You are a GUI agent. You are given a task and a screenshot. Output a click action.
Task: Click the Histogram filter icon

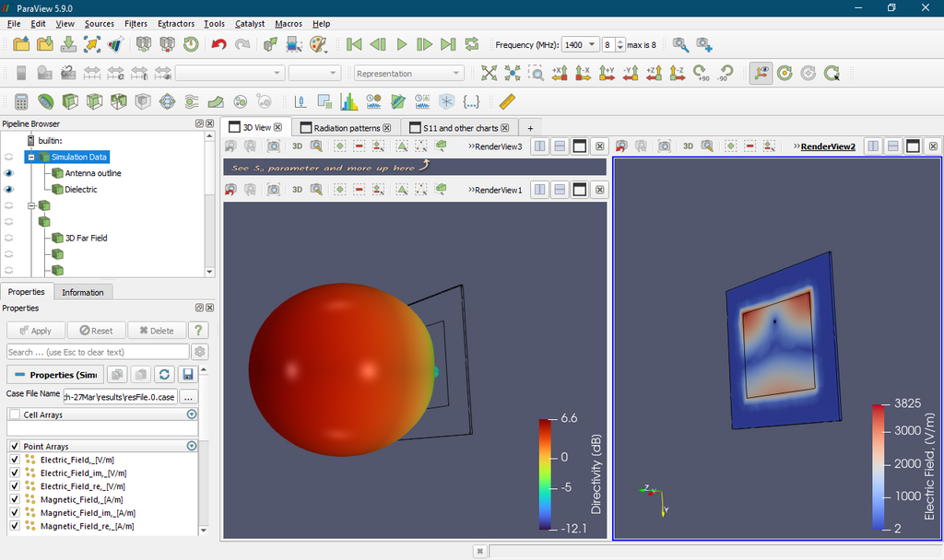[x=350, y=101]
